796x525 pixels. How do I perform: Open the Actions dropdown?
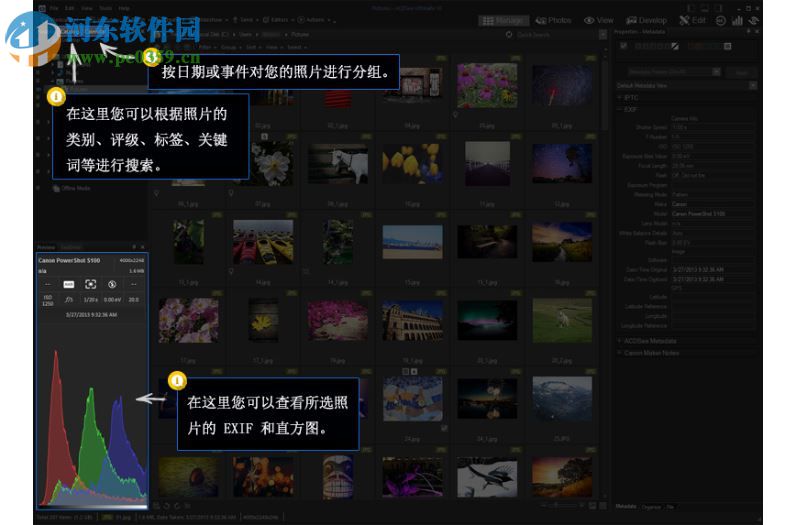point(315,20)
